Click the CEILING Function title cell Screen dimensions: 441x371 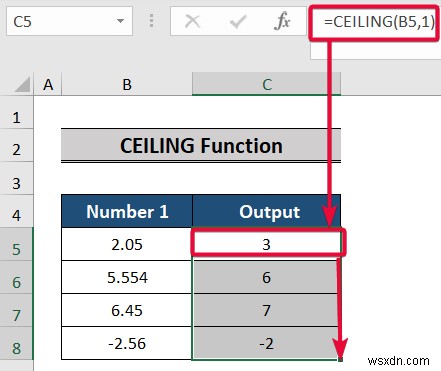point(201,146)
